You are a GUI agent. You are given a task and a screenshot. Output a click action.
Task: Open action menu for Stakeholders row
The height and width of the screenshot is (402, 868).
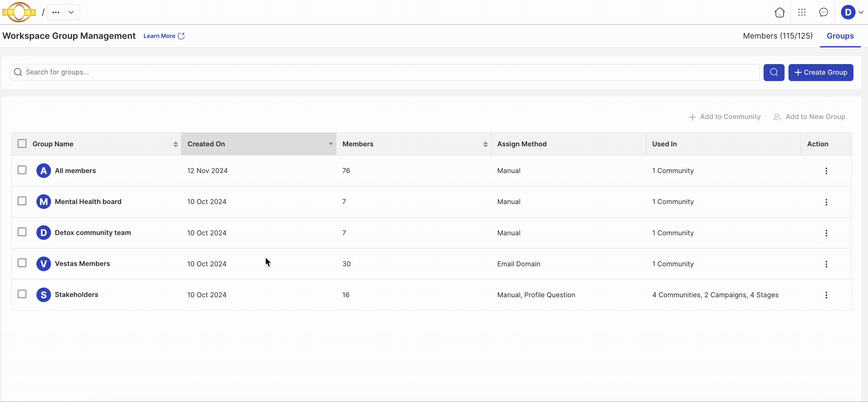coord(826,295)
